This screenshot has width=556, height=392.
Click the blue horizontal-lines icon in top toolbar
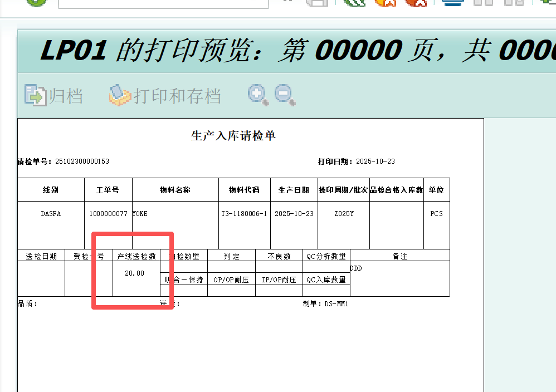click(452, 3)
